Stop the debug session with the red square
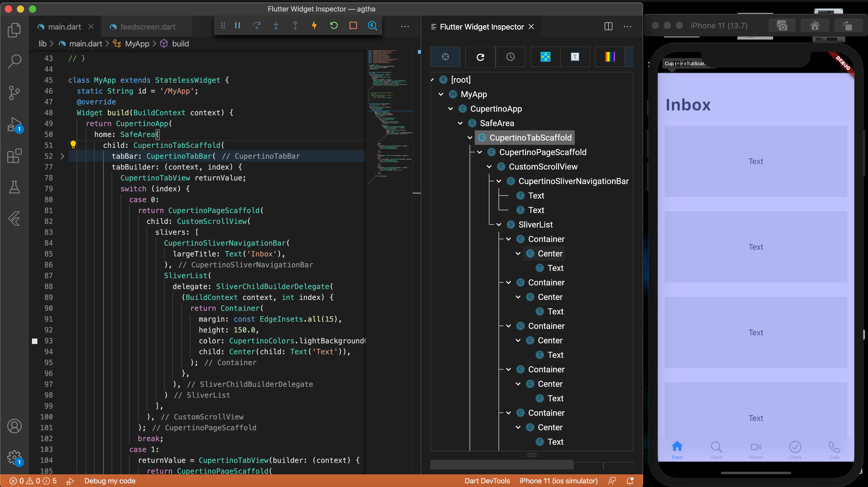Screen dimensions: 868x487 (353, 25)
